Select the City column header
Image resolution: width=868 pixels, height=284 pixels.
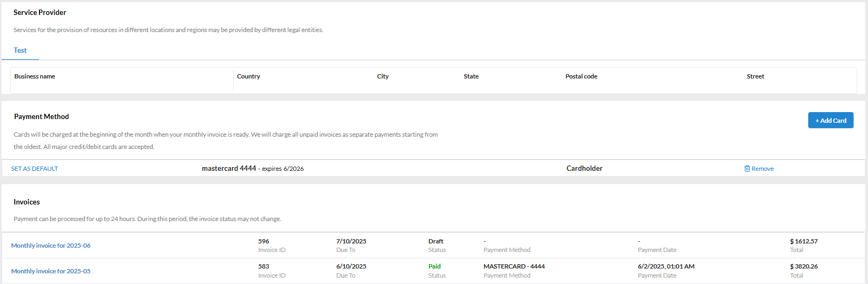click(x=383, y=76)
